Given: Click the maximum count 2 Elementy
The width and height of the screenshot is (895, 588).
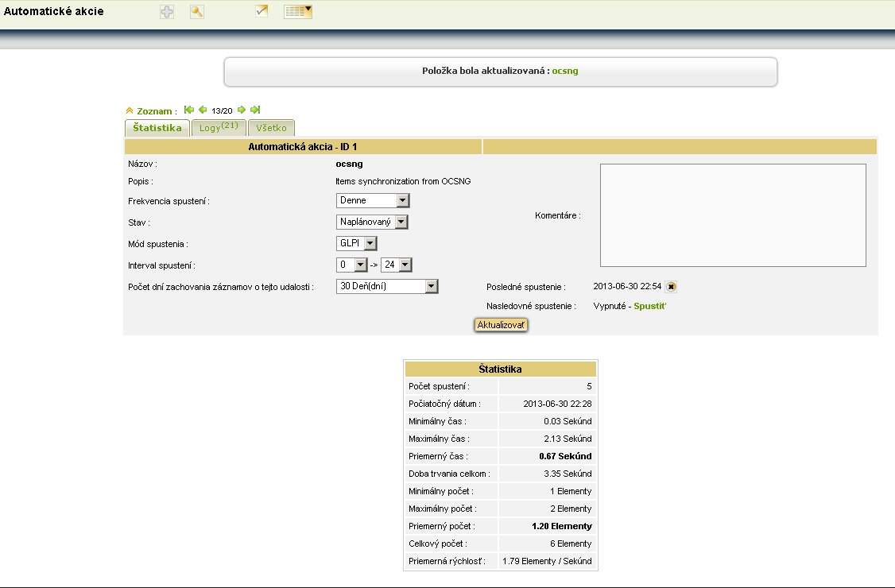Looking at the screenshot, I should (x=571, y=509).
